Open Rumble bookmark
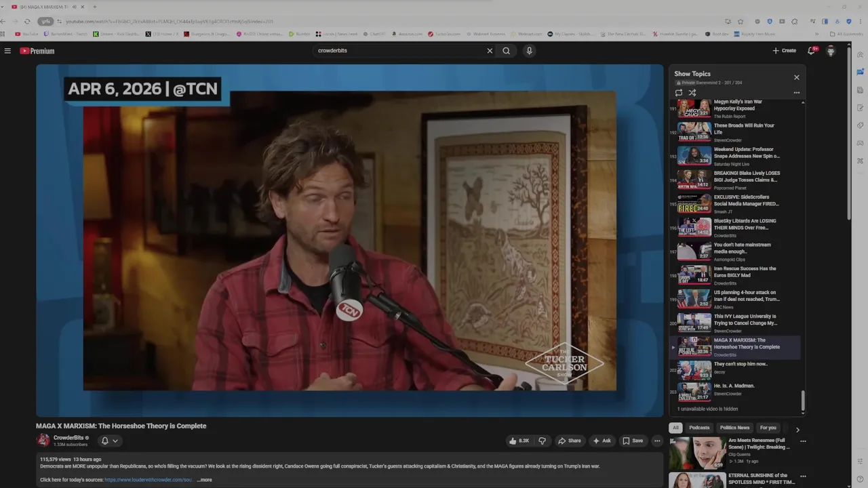The image size is (868, 488). click(299, 34)
